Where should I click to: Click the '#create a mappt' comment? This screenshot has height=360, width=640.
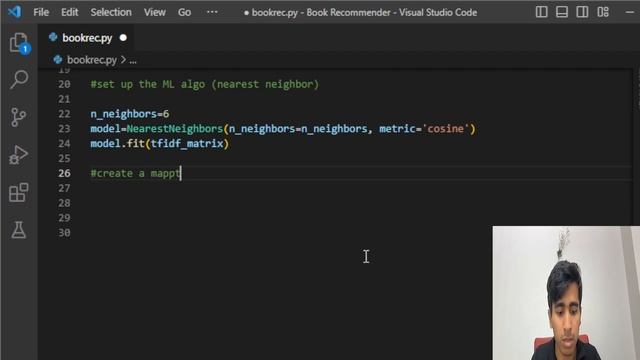[136, 173]
